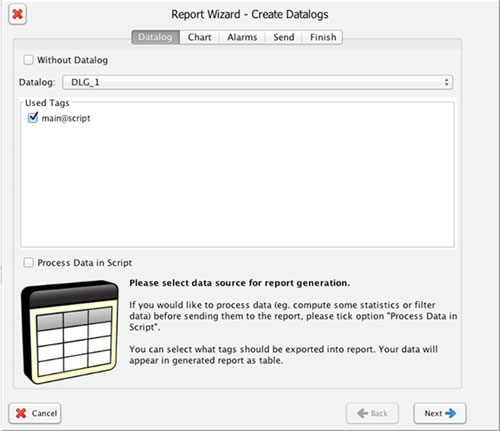500x431 pixels.
Task: Select the Datalog tab
Action: (x=155, y=37)
